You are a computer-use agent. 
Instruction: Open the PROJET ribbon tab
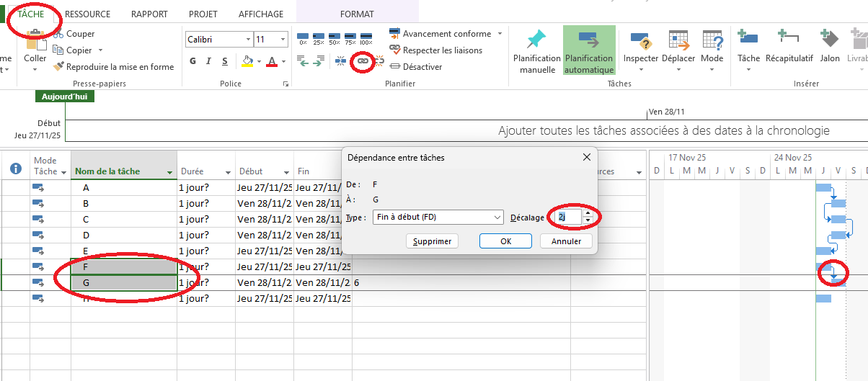pos(203,14)
